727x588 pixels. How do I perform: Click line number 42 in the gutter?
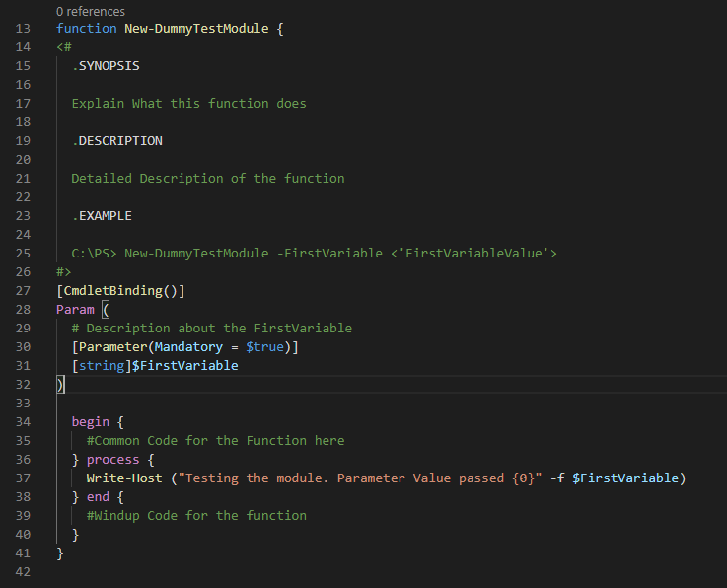pos(24,572)
